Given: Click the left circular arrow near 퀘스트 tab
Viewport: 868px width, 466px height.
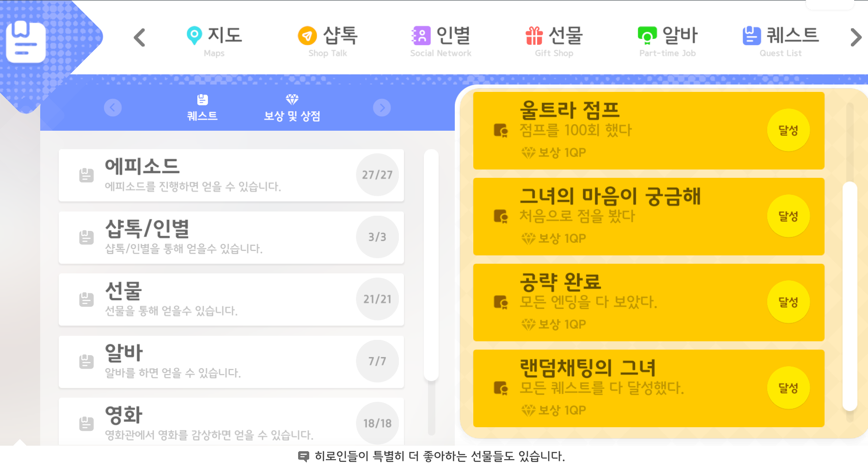Looking at the screenshot, I should (113, 108).
